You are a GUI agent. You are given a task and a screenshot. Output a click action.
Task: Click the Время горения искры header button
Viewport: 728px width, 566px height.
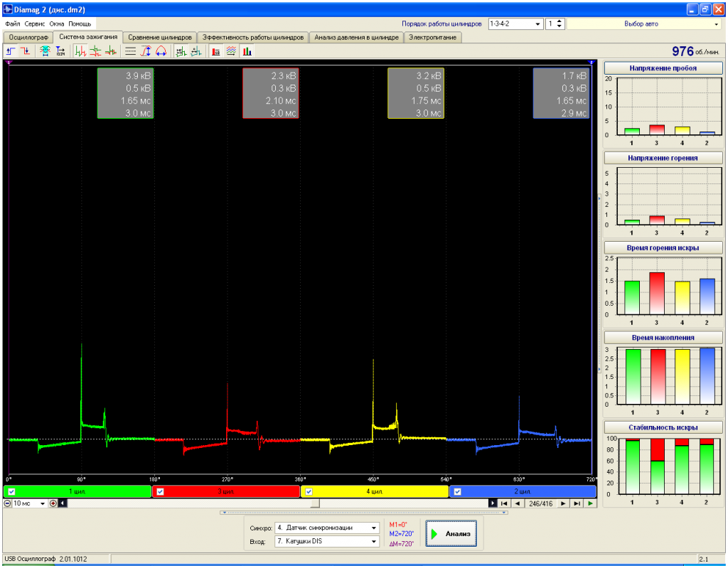tap(663, 248)
